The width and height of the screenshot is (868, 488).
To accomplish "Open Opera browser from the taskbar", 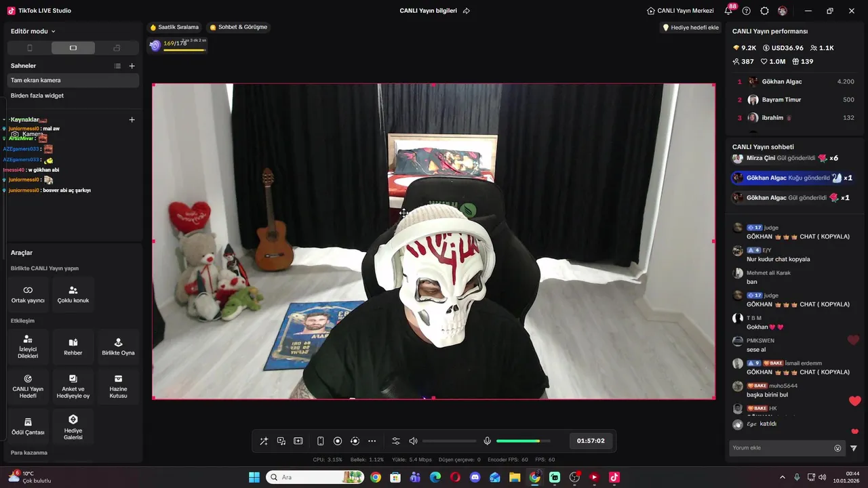I will click(455, 477).
